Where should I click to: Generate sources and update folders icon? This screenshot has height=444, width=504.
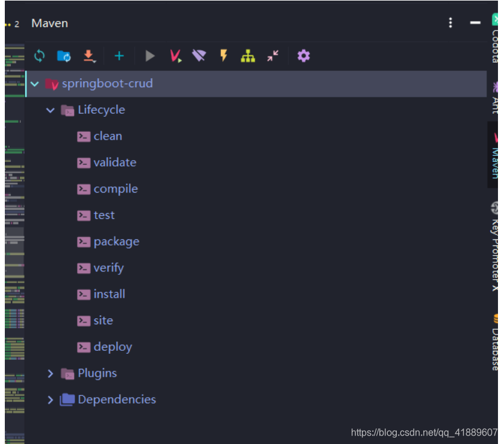click(64, 56)
